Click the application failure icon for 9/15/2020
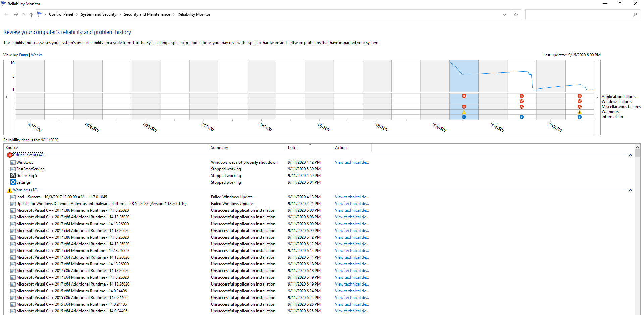The height and width of the screenshot is (315, 644). click(580, 96)
